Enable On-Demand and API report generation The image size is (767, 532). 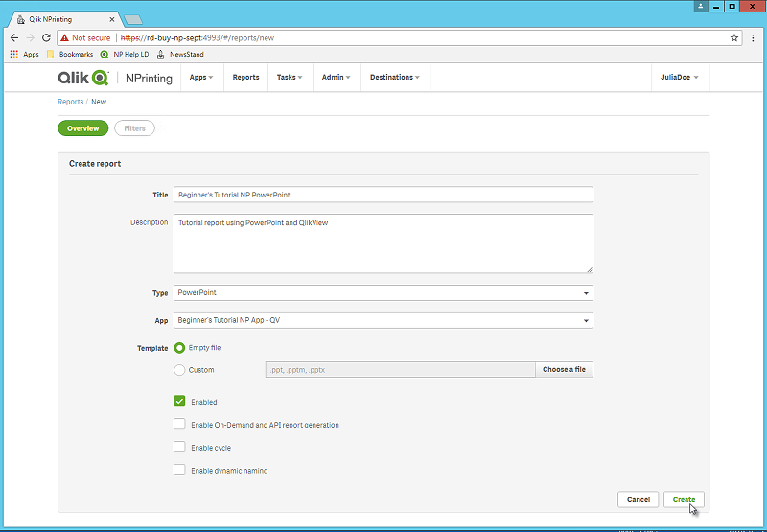[179, 425]
